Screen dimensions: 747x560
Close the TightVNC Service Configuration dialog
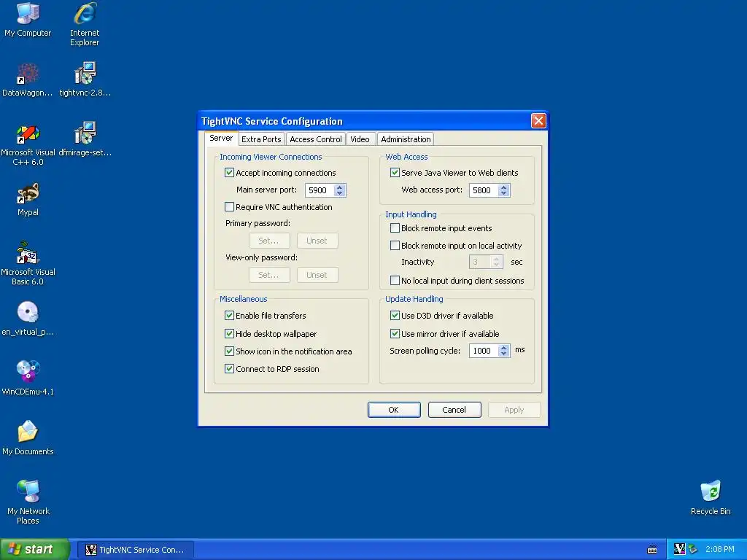pos(538,121)
